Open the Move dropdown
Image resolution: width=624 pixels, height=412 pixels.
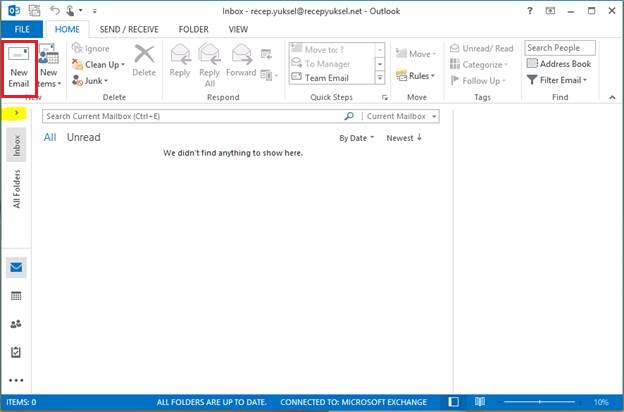click(416, 54)
